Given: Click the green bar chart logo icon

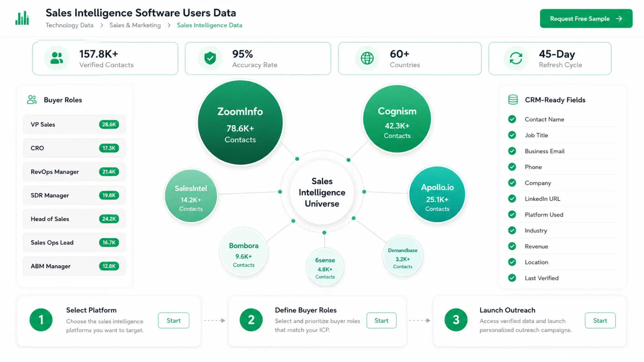Looking at the screenshot, I should click(x=22, y=18).
